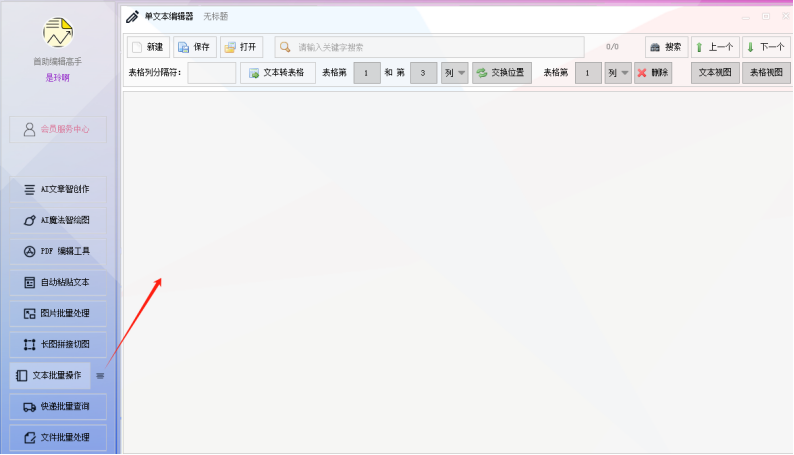794x455 pixels.
Task: Open the 会员服务中心 member center
Action: point(58,130)
